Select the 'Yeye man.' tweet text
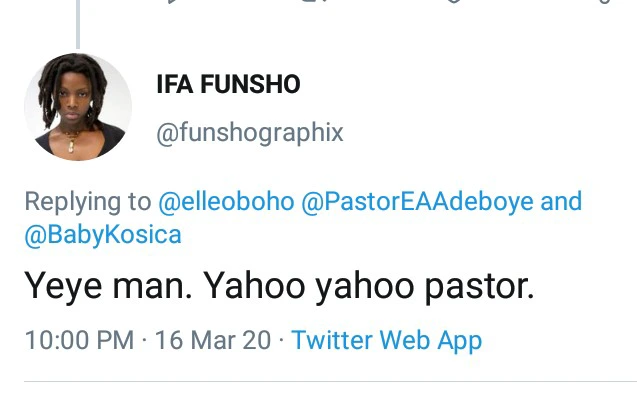Image resolution: width=637 pixels, height=395 pixels. point(108,286)
